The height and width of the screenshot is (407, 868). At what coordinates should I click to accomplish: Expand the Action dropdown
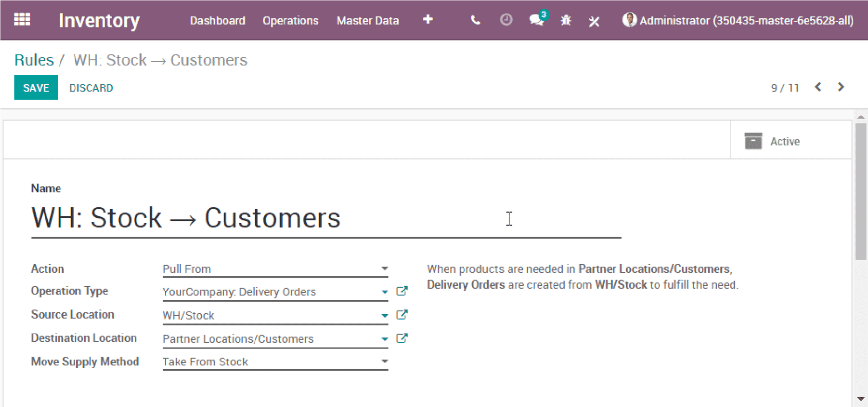pyautogui.click(x=384, y=269)
